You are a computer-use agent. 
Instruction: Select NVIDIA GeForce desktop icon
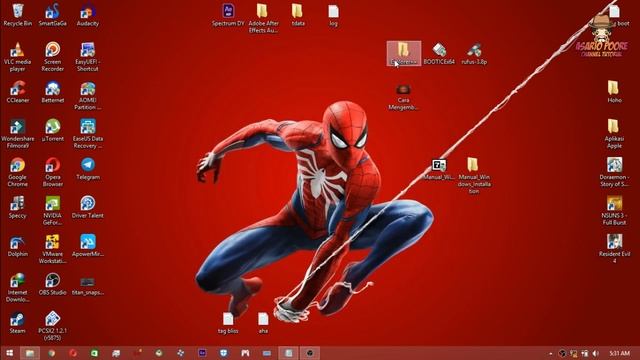pos(53,211)
